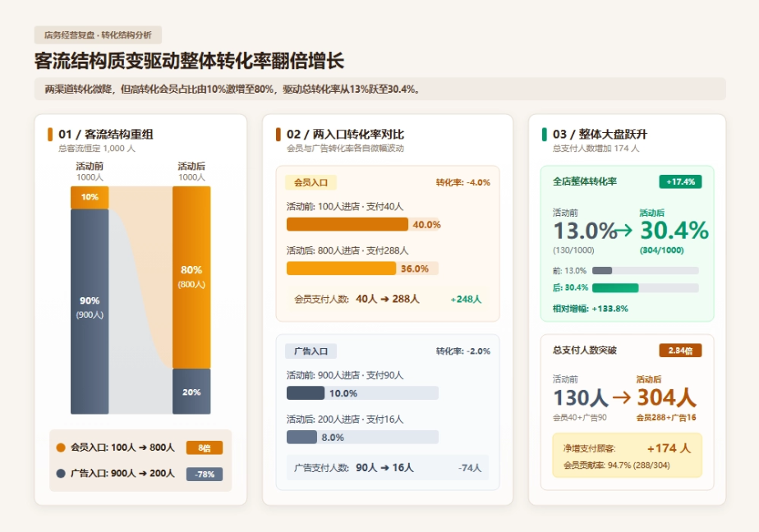
Task: Select the 广告入口 tag label
Action: [x=310, y=351]
